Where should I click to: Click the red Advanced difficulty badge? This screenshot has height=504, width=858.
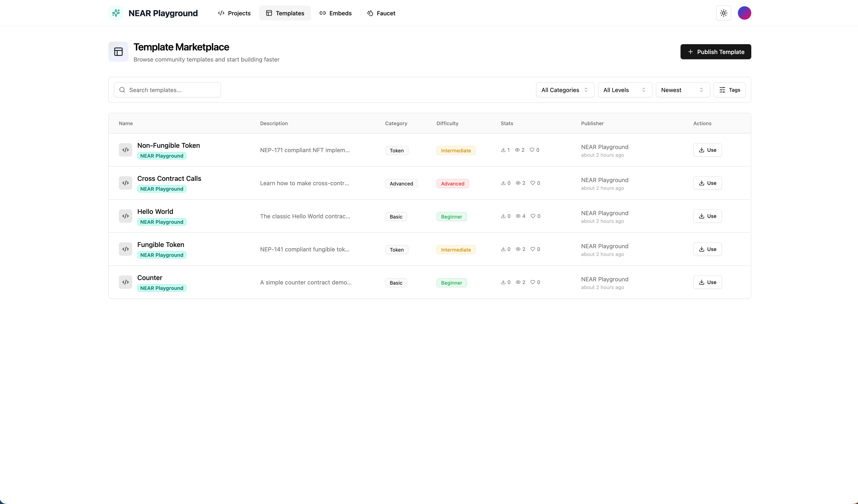point(452,184)
